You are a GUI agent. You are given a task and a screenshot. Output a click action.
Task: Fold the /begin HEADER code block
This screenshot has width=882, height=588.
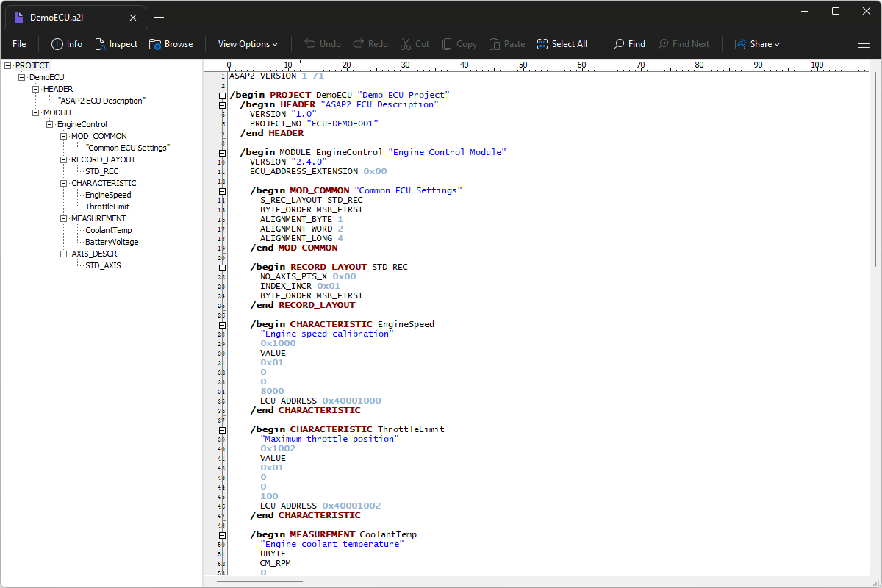click(x=222, y=105)
